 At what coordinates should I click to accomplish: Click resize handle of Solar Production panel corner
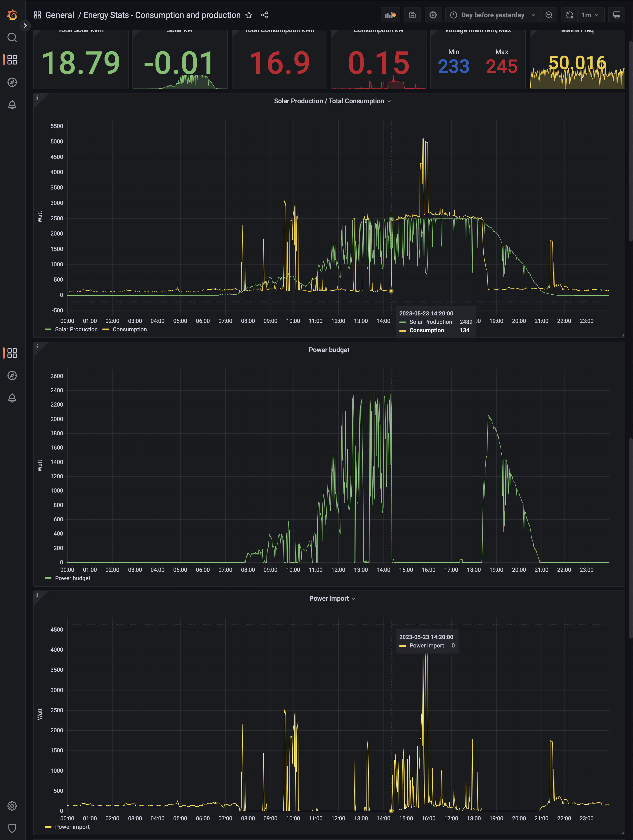[623, 335]
